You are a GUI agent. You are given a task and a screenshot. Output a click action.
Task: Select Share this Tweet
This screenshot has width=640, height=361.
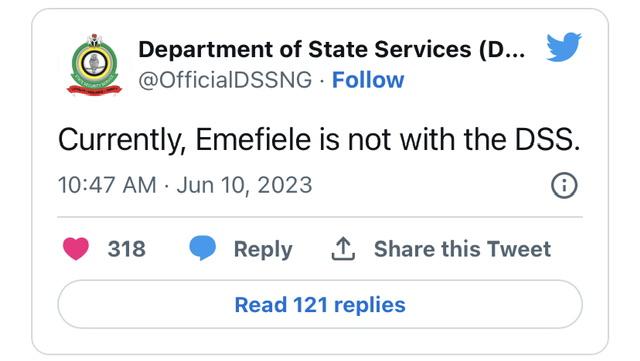tap(462, 249)
